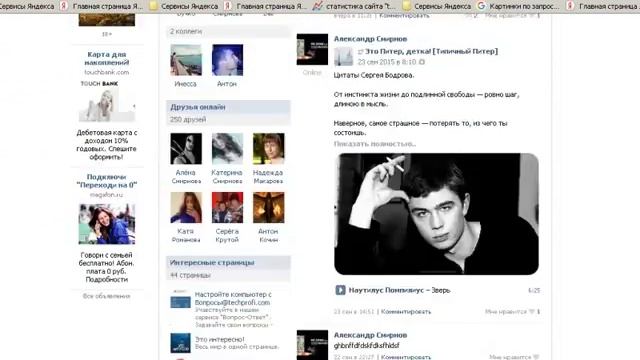Viewport: 640px width, 360px height.
Task: Open the 'Это интересно!' page link
Action: [x=220, y=339]
